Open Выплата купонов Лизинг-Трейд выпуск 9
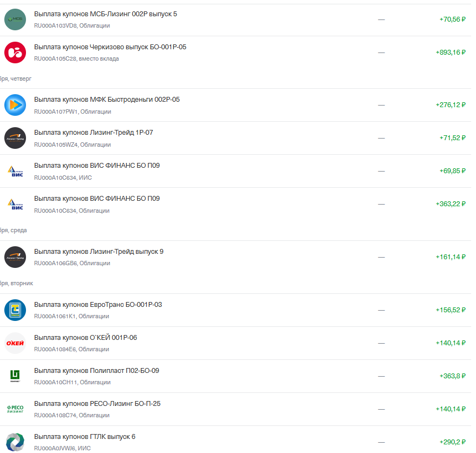 tap(99, 252)
